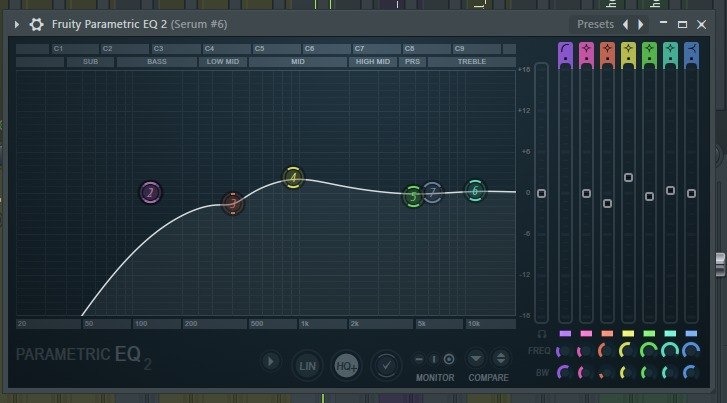The width and height of the screenshot is (727, 403).
Task: Toggle the pink band 2 color tag
Action: point(586,333)
